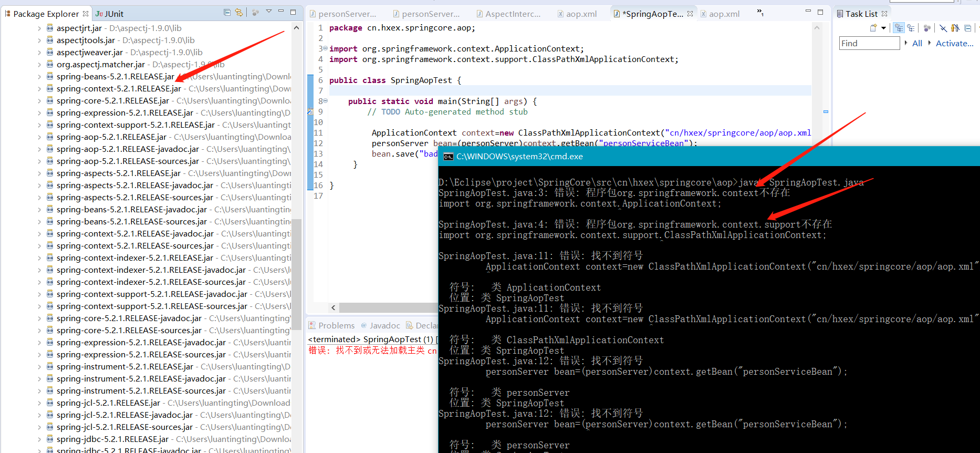980x453 pixels.
Task: Click the Activate... link in Task List
Action: point(954,43)
